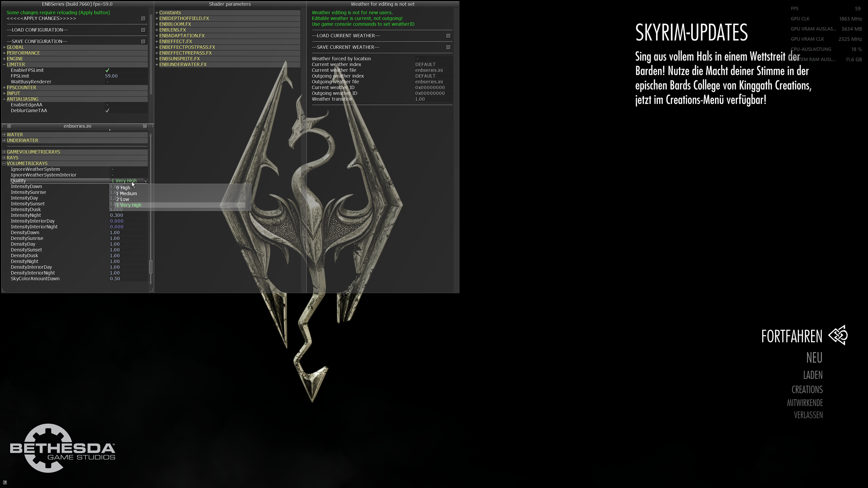Open the Quality dropdown arrow
This screenshot has width=868, height=488.
point(145,181)
